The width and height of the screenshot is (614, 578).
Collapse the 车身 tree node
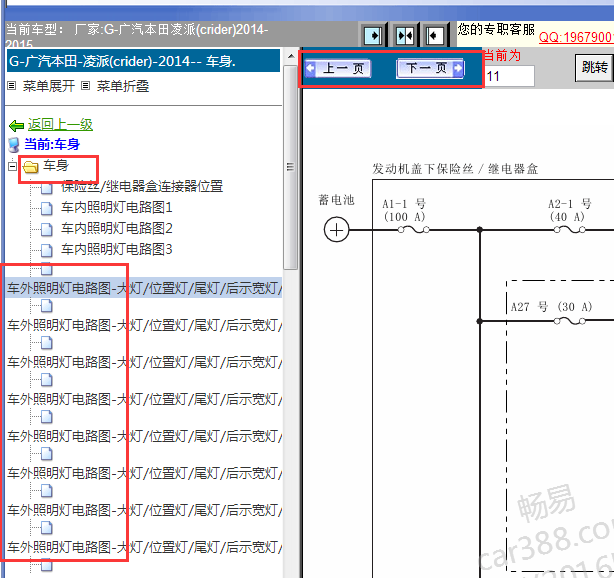pyautogui.click(x=12, y=166)
